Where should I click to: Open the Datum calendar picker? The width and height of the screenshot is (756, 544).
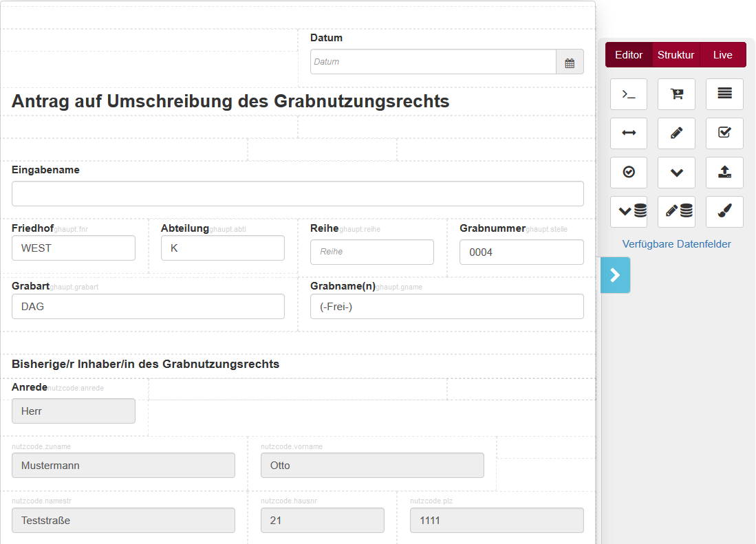[x=570, y=62]
